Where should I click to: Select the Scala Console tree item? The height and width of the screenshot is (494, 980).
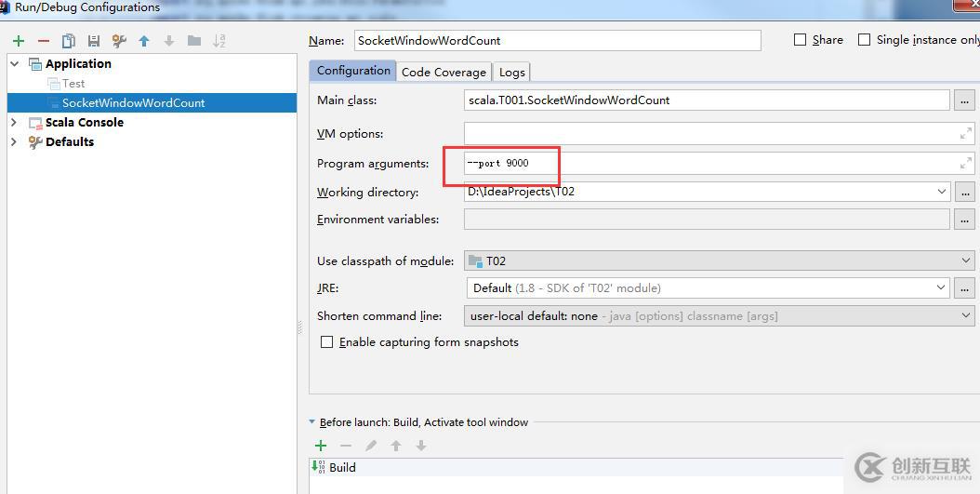pyautogui.click(x=85, y=123)
